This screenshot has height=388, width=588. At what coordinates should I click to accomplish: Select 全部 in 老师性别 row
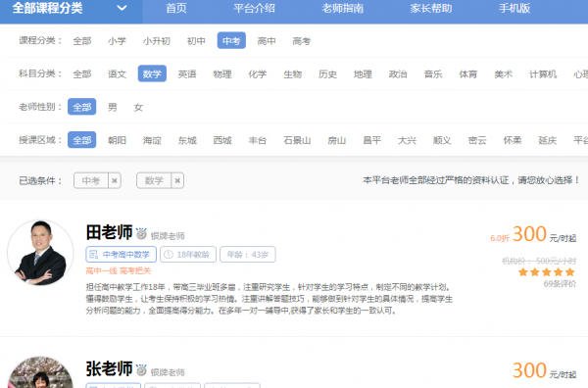pyautogui.click(x=82, y=107)
